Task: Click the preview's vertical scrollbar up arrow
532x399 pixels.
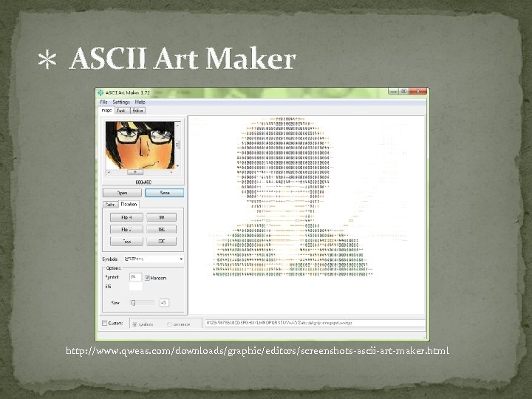Action: pos(177,124)
